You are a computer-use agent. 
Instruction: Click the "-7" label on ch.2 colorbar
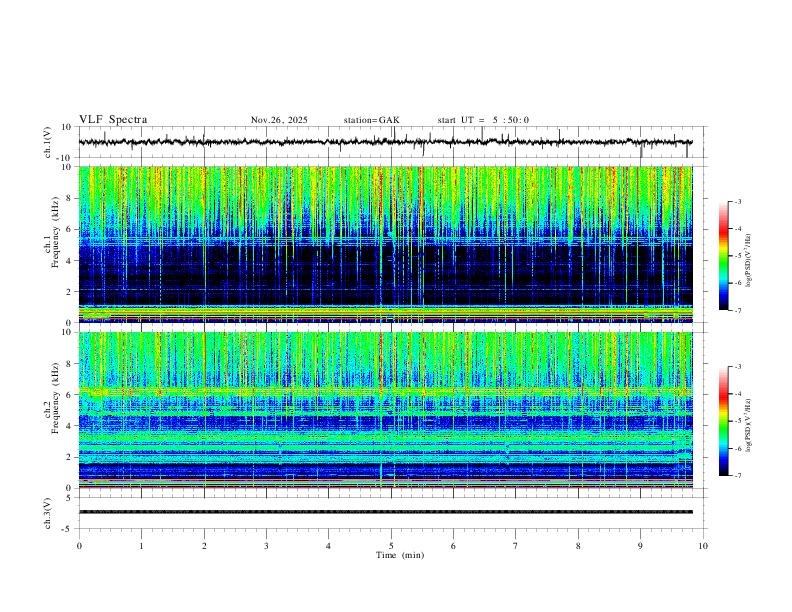point(737,476)
